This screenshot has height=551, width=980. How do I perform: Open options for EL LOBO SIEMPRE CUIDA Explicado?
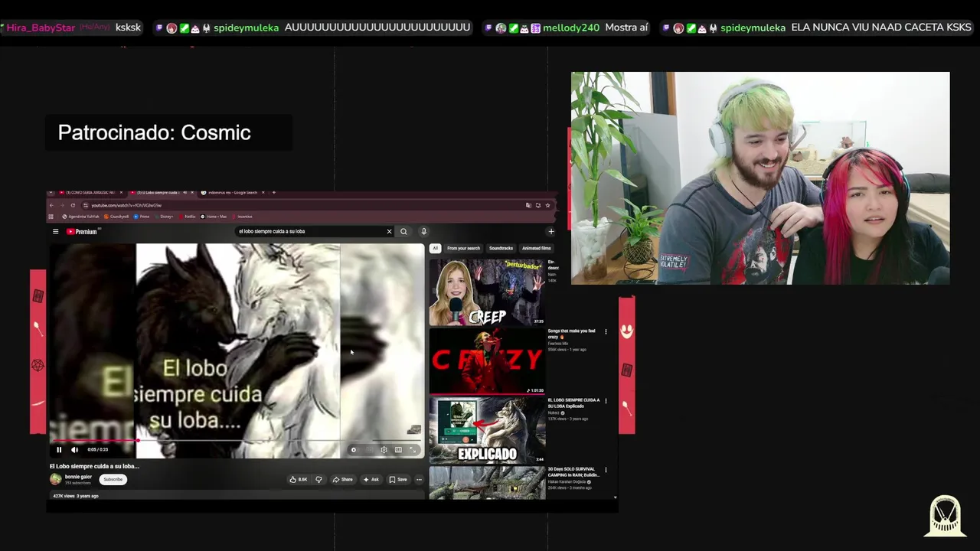tap(606, 401)
